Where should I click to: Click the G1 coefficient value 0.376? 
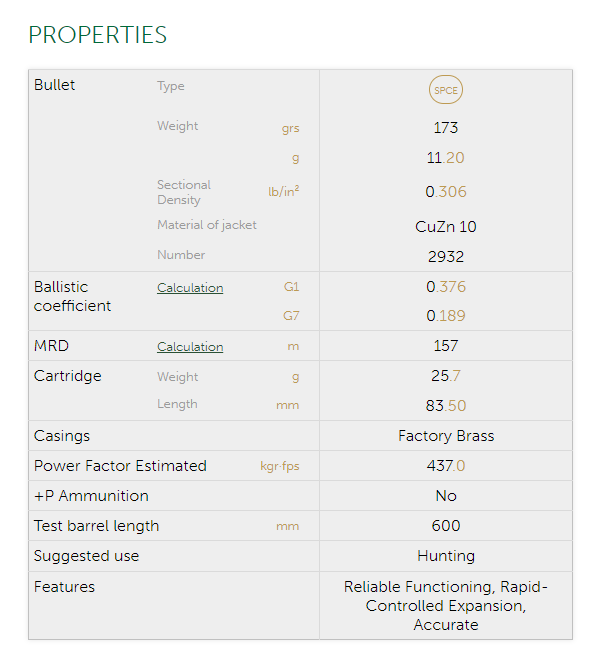(446, 287)
